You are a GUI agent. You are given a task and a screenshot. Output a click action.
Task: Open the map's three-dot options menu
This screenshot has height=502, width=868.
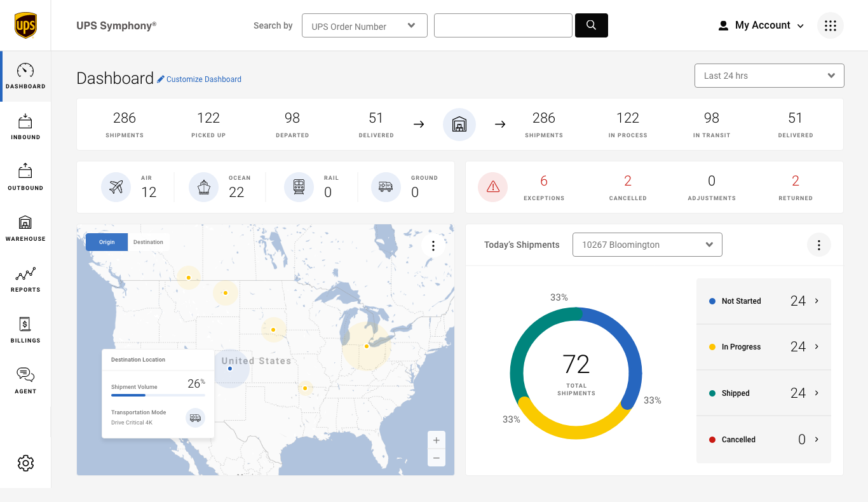pos(433,246)
